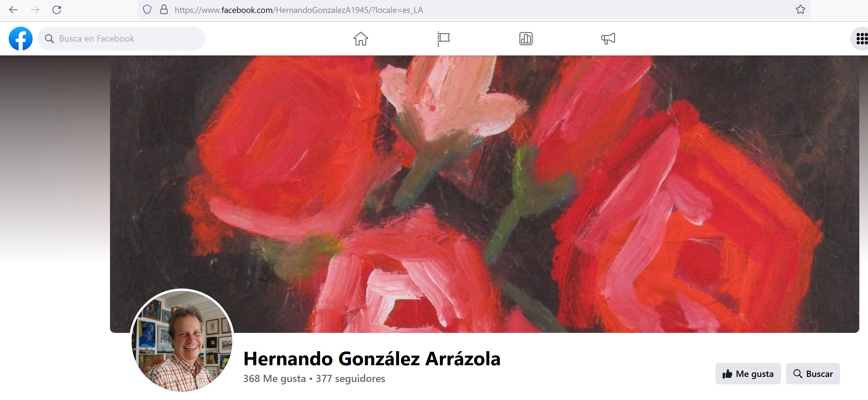
Task: Open the 368 Me gusta likes link
Action: point(274,378)
